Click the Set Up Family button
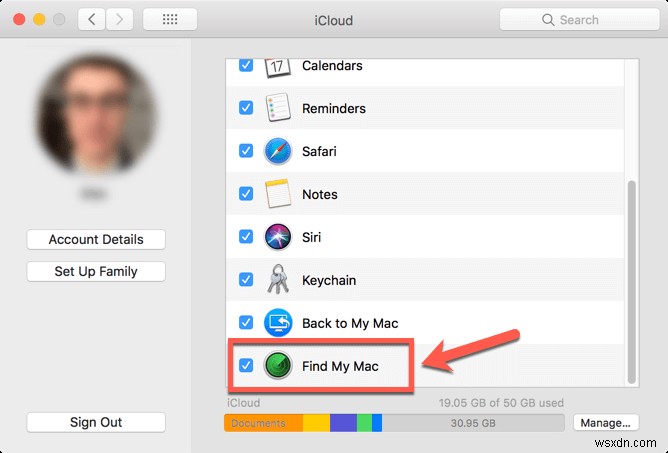The image size is (668, 453). (x=96, y=271)
